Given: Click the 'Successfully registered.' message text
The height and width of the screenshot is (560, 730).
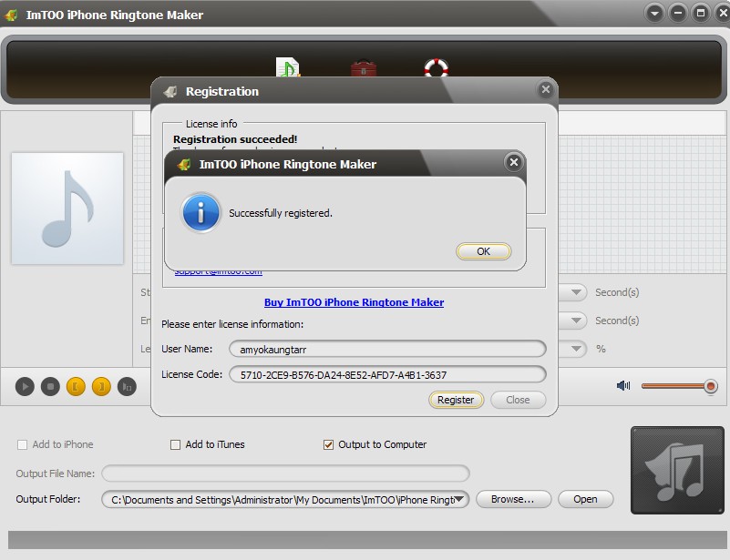Looking at the screenshot, I should [281, 213].
